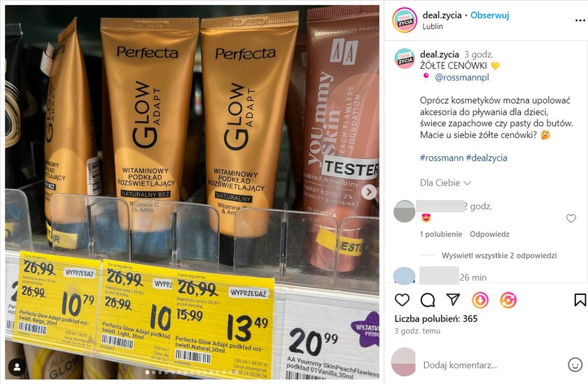Open deal.zycia profile avatar in header
Image resolution: width=588 pixels, height=384 pixels.
405,20
